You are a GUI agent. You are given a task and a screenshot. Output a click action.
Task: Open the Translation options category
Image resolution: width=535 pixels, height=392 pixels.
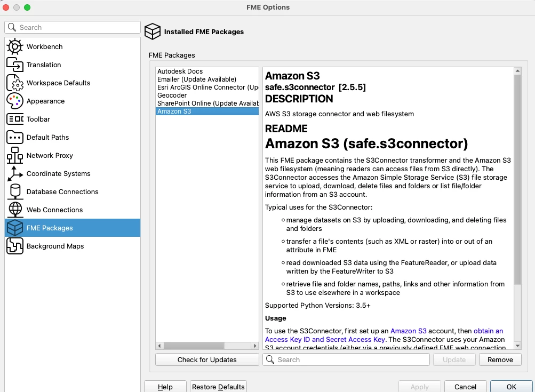click(x=73, y=65)
